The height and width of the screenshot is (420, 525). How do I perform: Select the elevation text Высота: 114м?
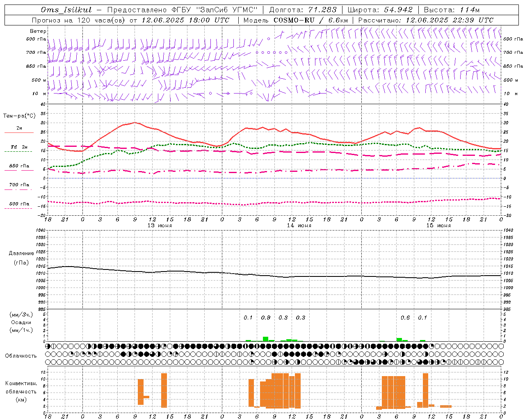coord(451,10)
